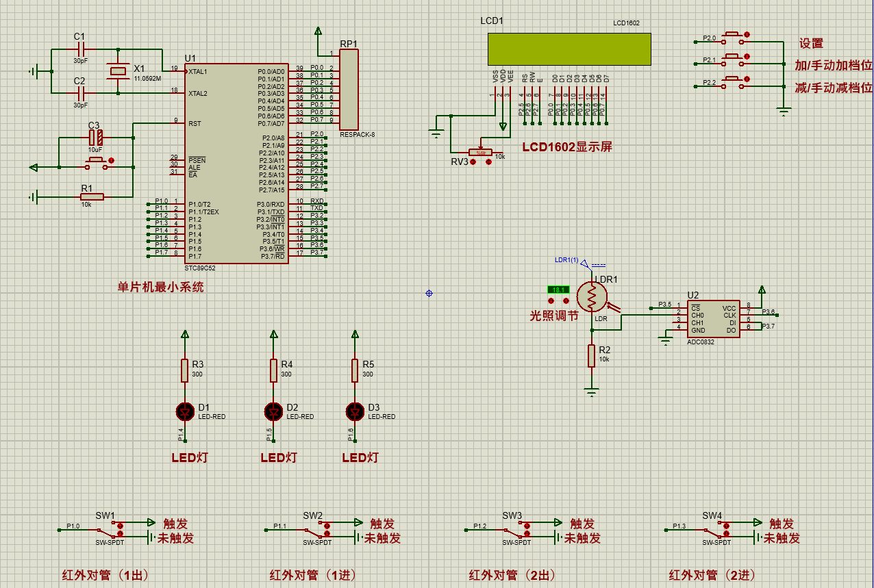Click the RV3 potentiometer body
The image size is (874, 588).
tap(481, 153)
